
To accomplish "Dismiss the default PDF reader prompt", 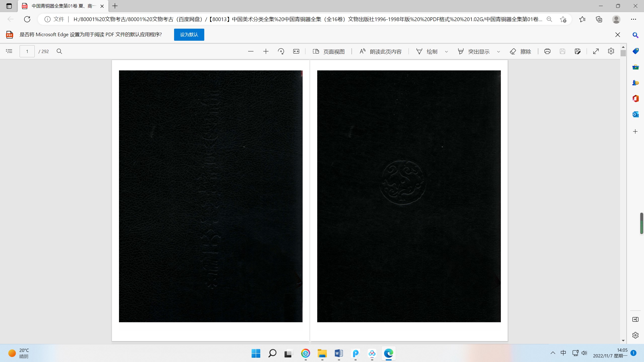I will click(618, 34).
